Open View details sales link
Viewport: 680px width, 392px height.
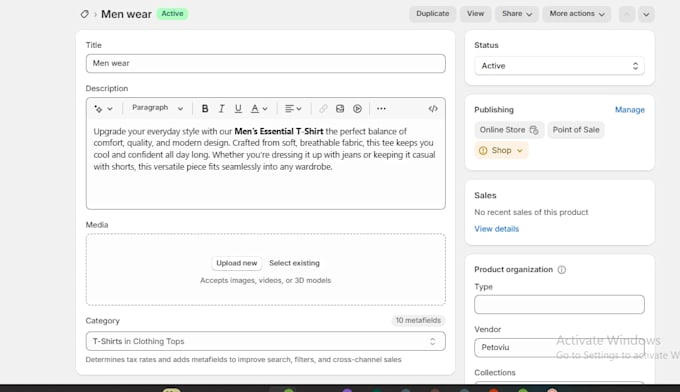tap(497, 229)
